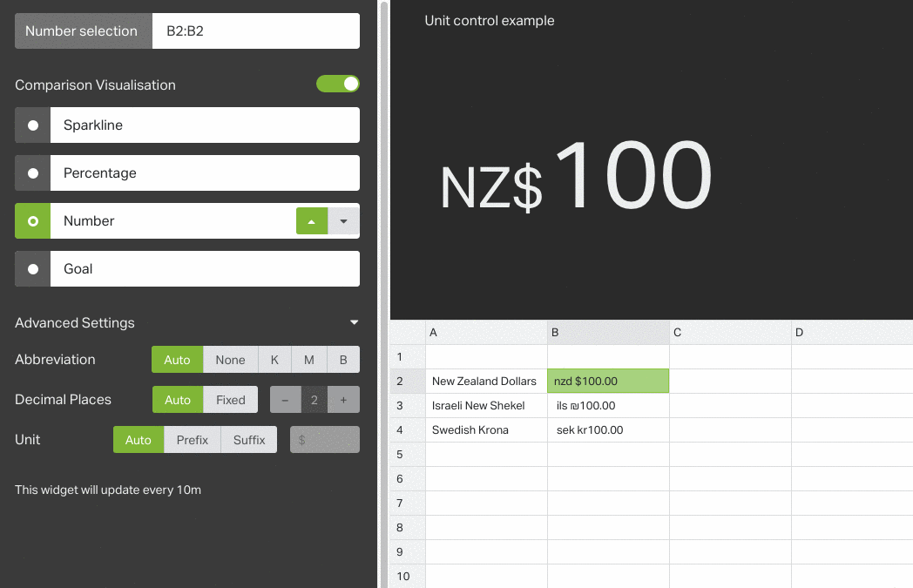This screenshot has height=588, width=913.
Task: Click the cell 'New Zealand Dollars'
Action: (486, 382)
